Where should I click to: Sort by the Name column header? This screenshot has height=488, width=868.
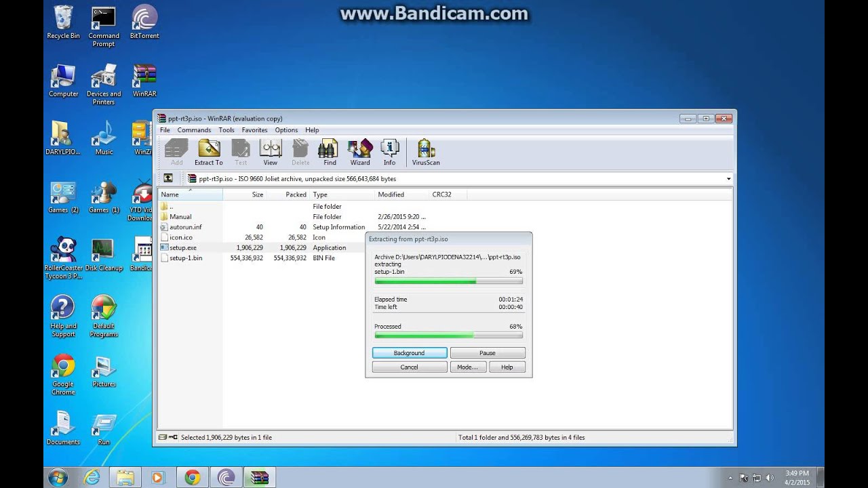pyautogui.click(x=191, y=195)
